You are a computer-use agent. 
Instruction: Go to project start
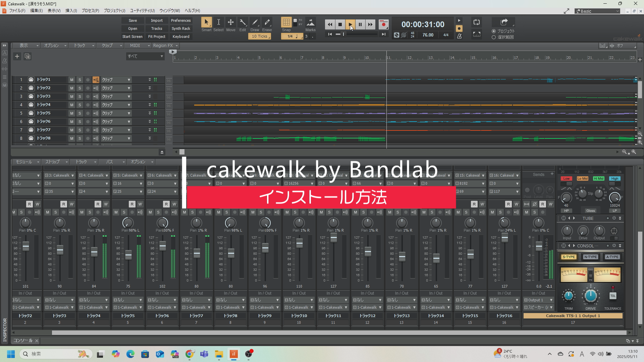tap(330, 34)
